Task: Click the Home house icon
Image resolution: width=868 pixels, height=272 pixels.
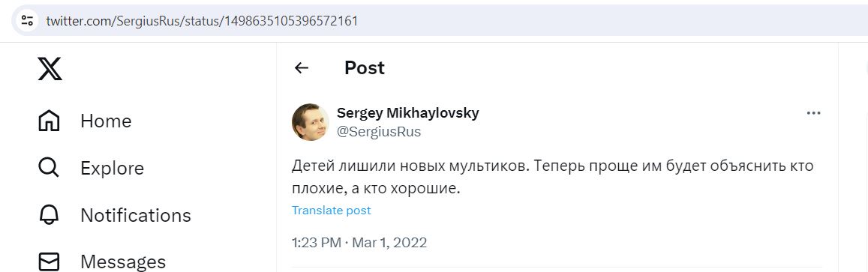Action: 49,121
